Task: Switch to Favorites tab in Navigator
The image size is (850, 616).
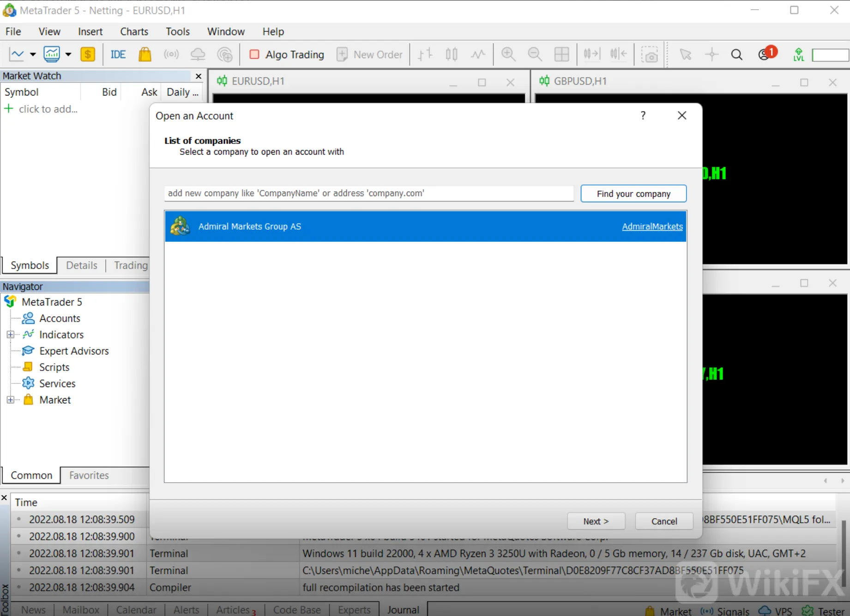Action: point(89,475)
